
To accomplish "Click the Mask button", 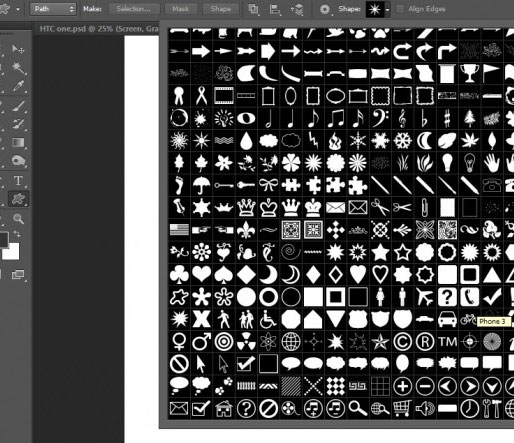I will coord(180,9).
